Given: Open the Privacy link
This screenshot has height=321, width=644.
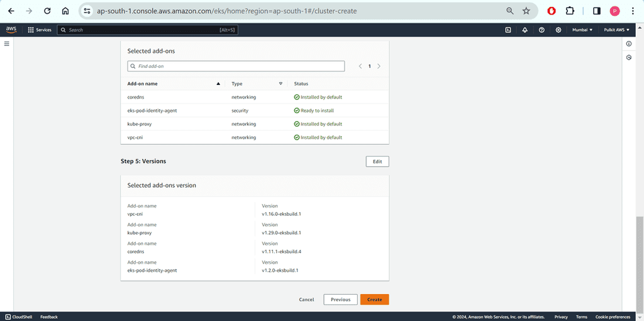Looking at the screenshot, I should pyautogui.click(x=561, y=317).
